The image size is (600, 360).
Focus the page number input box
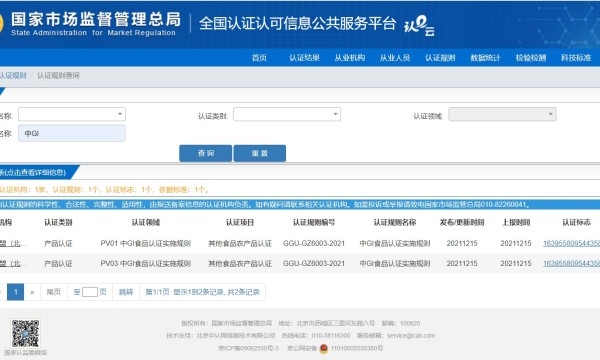pos(90,292)
